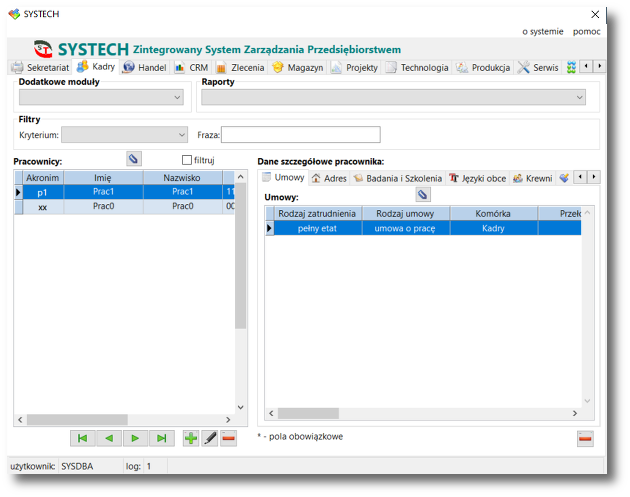This screenshot has height=497, width=630.
Task: Sort by Nazwisko column header
Action: tap(182, 178)
